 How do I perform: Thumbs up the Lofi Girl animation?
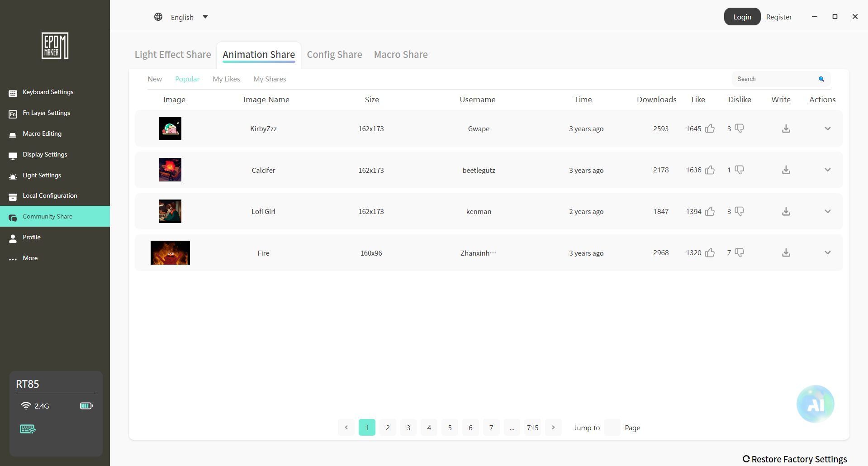pyautogui.click(x=710, y=211)
